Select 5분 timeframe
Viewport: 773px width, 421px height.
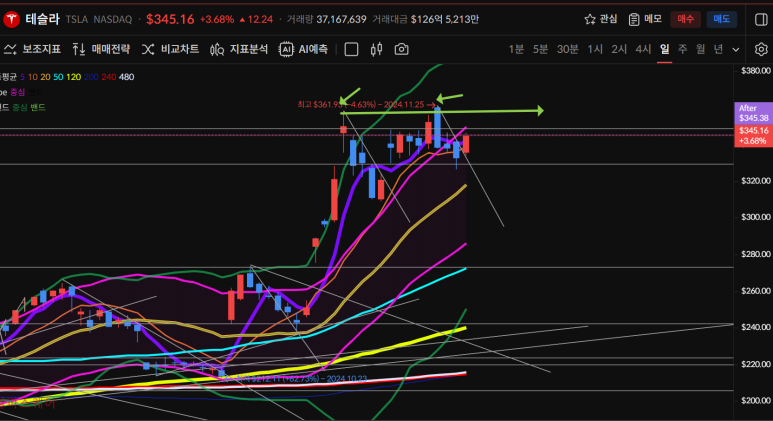[540, 49]
